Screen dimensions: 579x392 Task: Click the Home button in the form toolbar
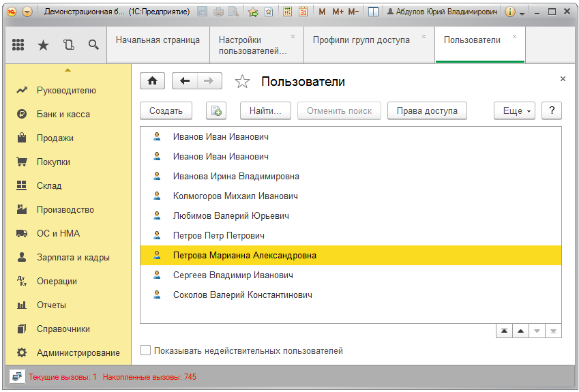coord(152,81)
